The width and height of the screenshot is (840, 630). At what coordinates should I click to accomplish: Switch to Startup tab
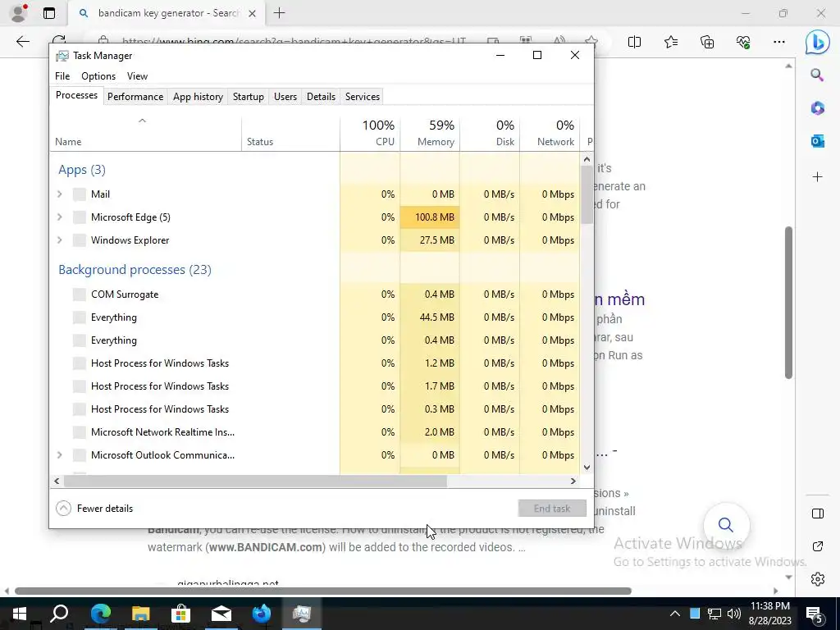tap(248, 97)
